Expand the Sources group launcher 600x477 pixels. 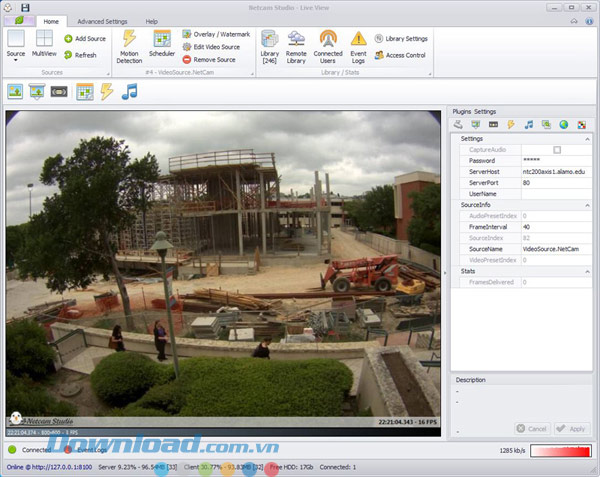tap(108, 73)
